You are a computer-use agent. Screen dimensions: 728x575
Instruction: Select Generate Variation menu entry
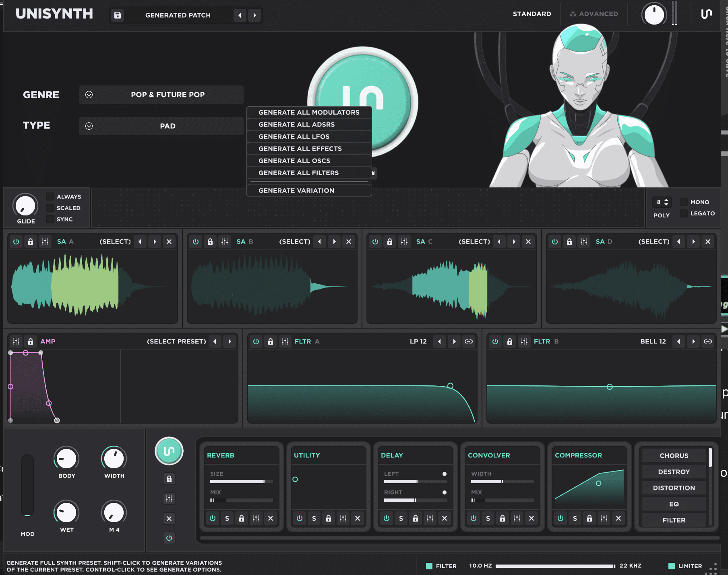click(x=296, y=190)
